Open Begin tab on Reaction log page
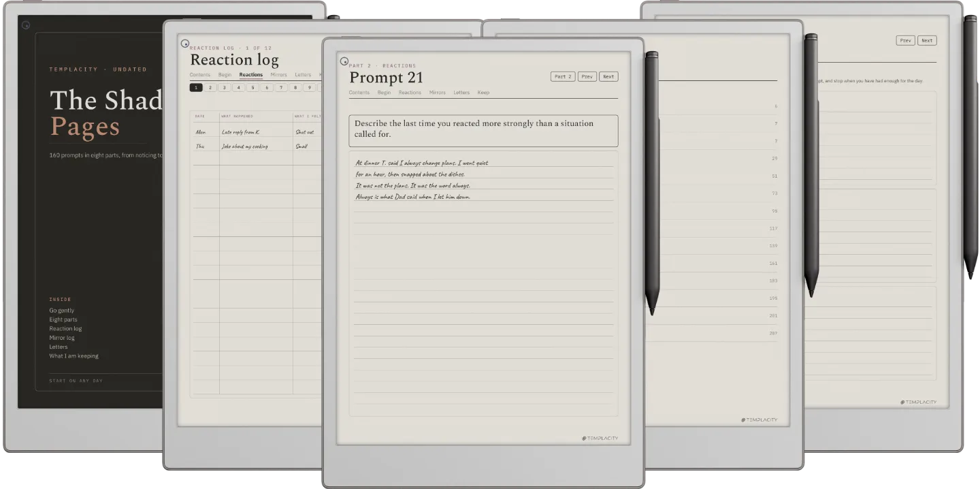Viewport: 980px width, 489px height. point(225,75)
